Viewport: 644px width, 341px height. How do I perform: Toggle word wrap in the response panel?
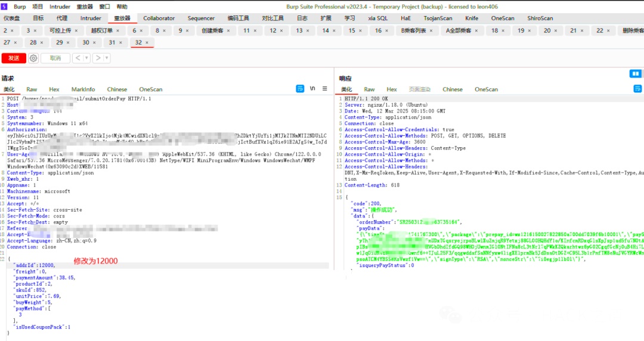(637, 89)
